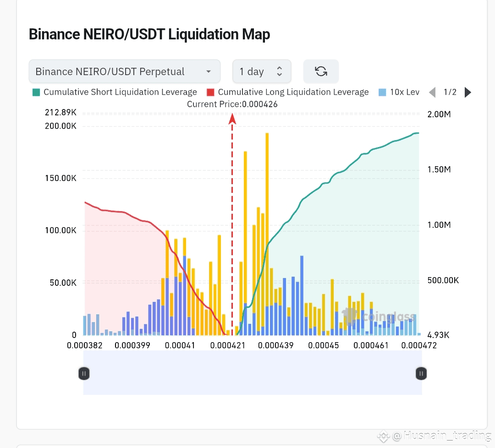Click the zoom range selector bar

253,372
